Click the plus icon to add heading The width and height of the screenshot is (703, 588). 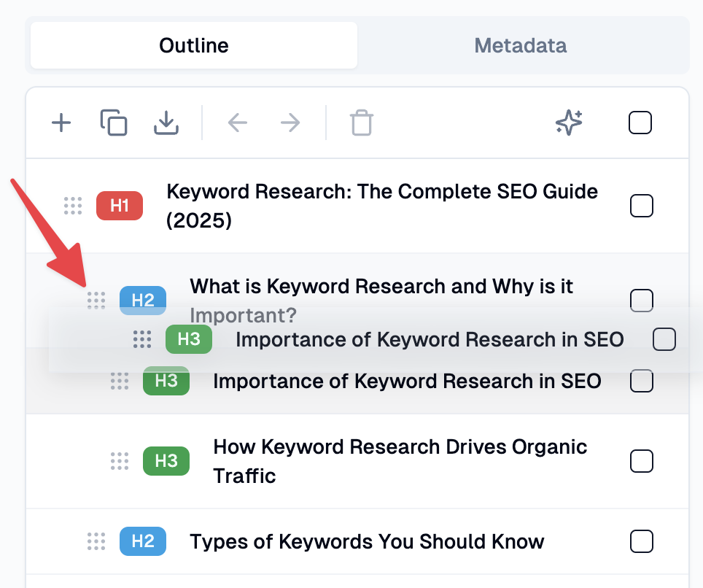(61, 123)
